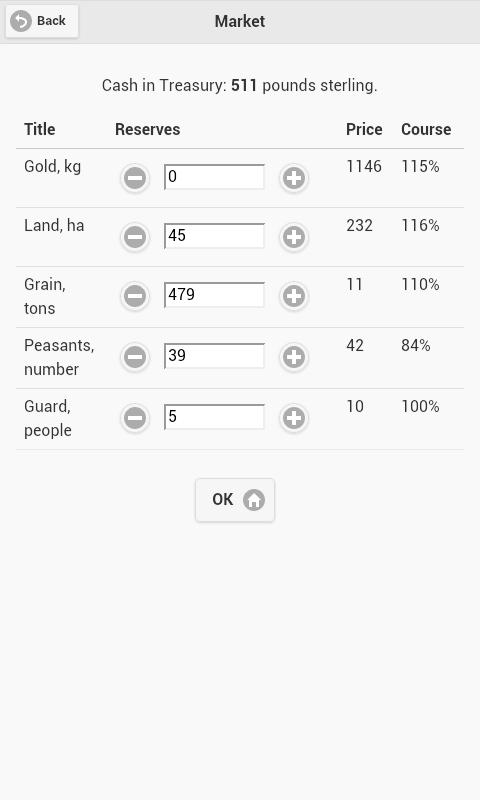Viewport: 480px width, 800px height.
Task: Select the Land reserves field showing 45
Action: tap(214, 236)
